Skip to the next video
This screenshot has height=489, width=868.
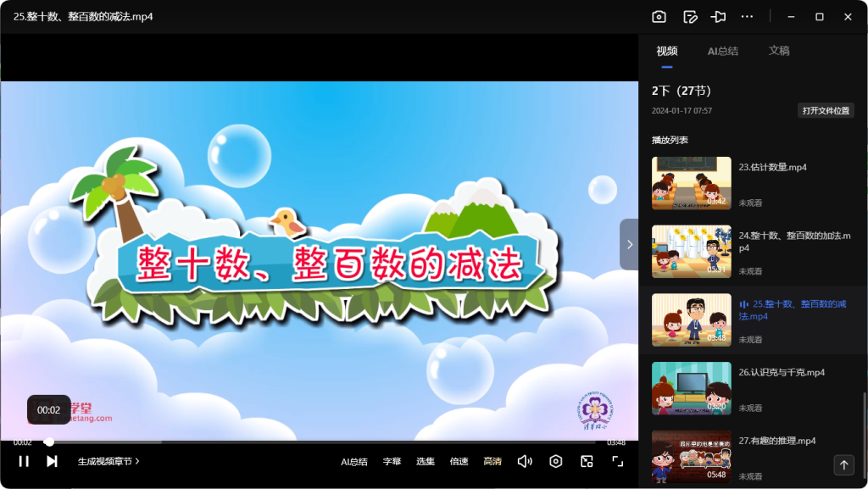[52, 461]
